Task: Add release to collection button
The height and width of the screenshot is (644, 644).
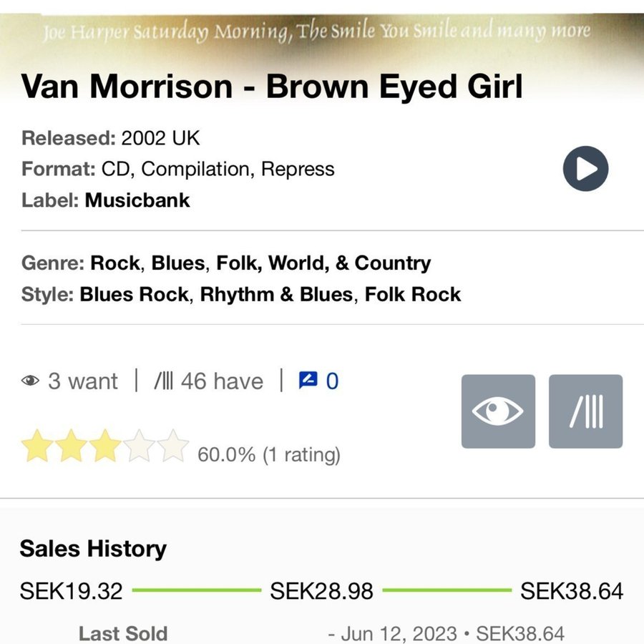Action: 585,411
